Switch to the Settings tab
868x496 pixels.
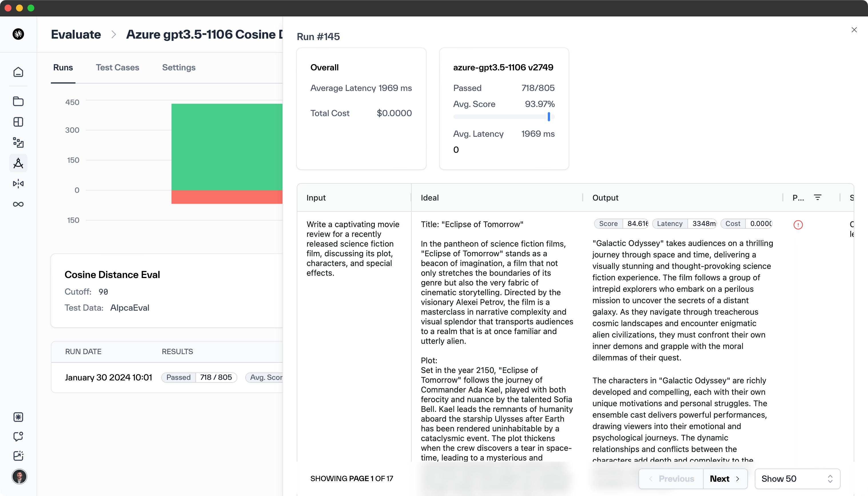pos(179,68)
